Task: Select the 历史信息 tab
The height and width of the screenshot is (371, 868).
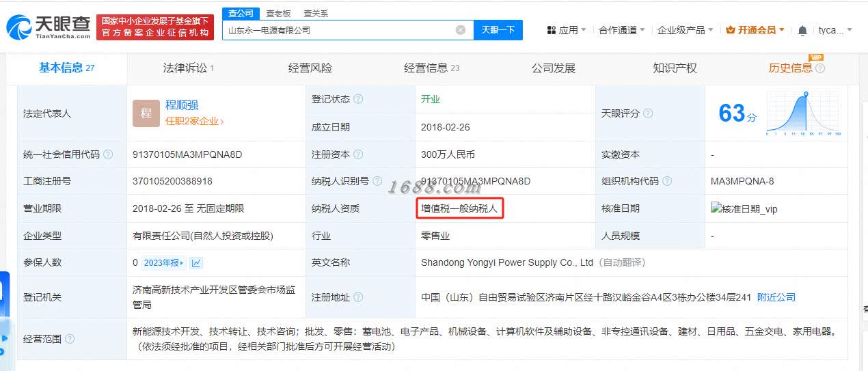Action: click(x=791, y=68)
